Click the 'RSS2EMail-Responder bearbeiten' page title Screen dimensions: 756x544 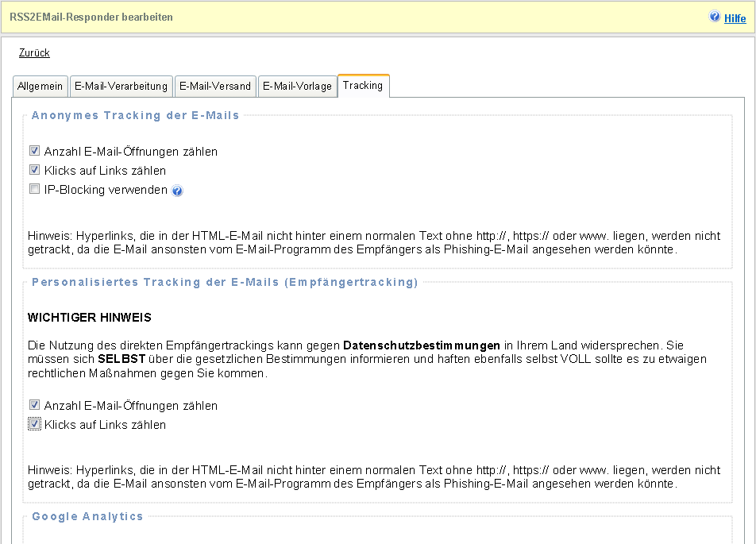(91, 17)
